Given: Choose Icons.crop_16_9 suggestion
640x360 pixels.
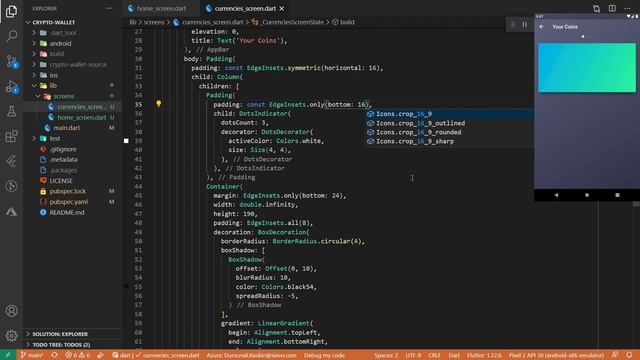Looking at the screenshot, I should (x=449, y=114).
